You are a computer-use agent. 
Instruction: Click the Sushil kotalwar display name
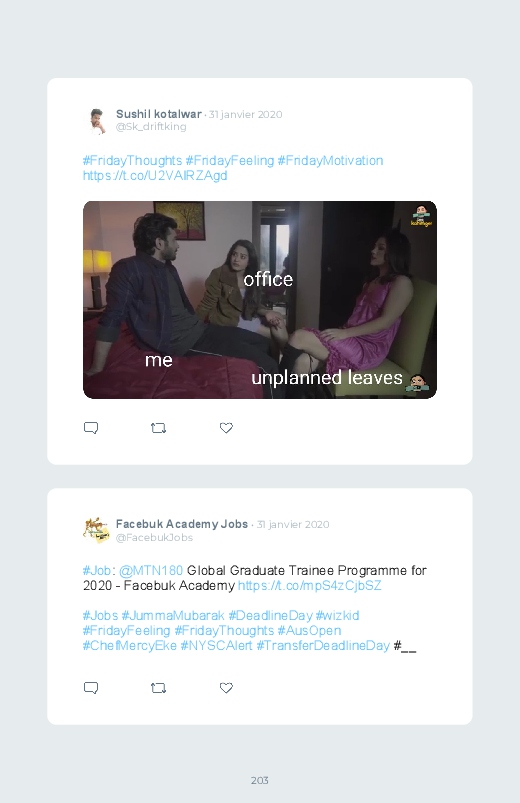pos(159,114)
